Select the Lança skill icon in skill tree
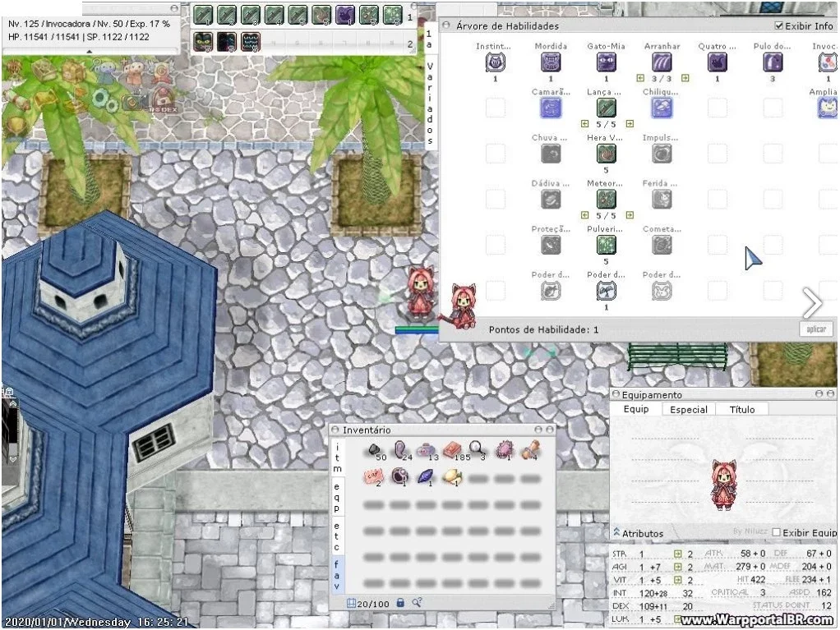Screen dimensions: 840x630 pos(606,108)
